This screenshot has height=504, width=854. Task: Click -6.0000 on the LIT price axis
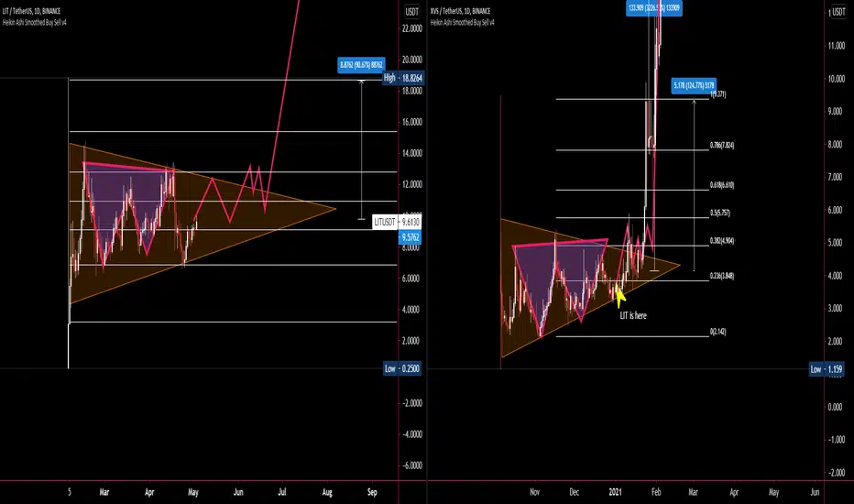coord(411,466)
